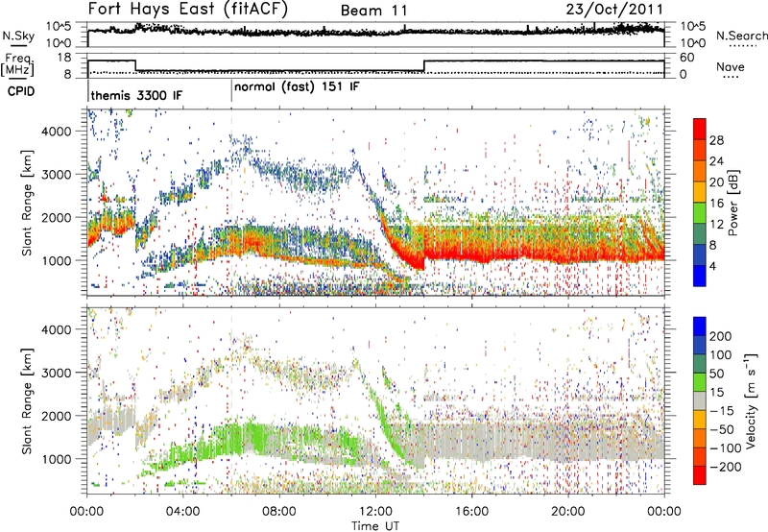
Task: Click the CPID marker line before 'normal (fast)'
Action: 231,91
